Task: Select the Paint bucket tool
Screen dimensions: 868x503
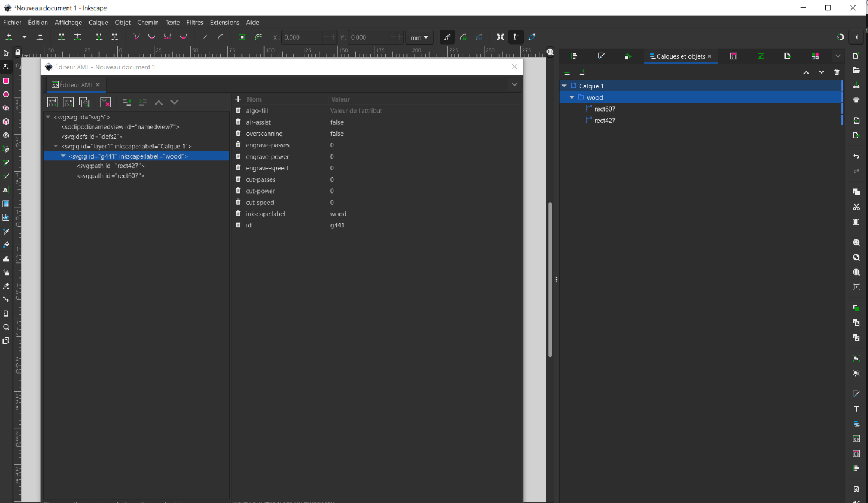Action: 6,245
